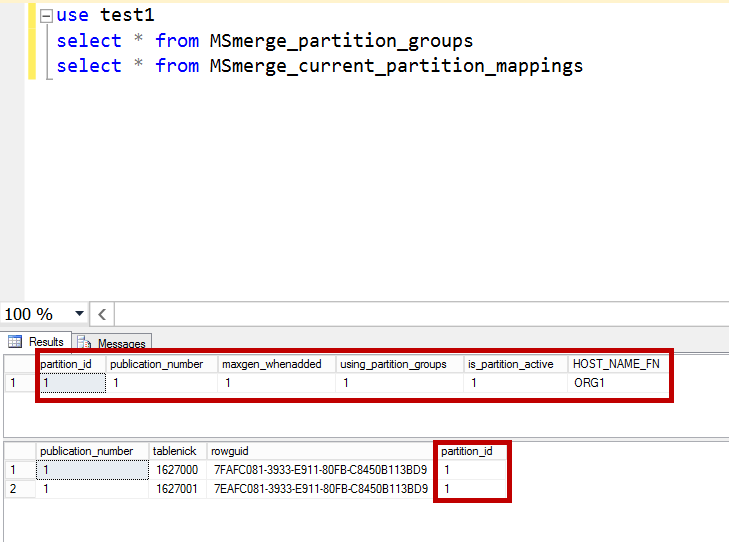The image size is (729, 542).
Task: Select the is_partition_active column header
Action: pos(511,364)
